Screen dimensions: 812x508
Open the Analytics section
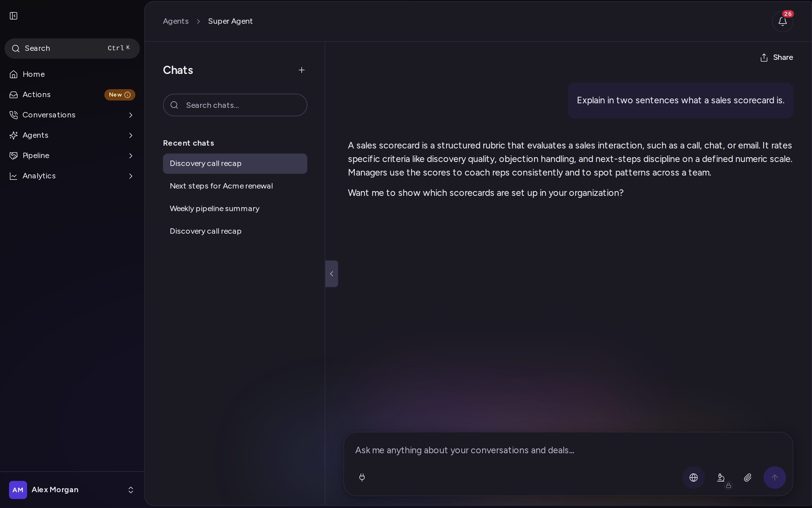tap(72, 176)
